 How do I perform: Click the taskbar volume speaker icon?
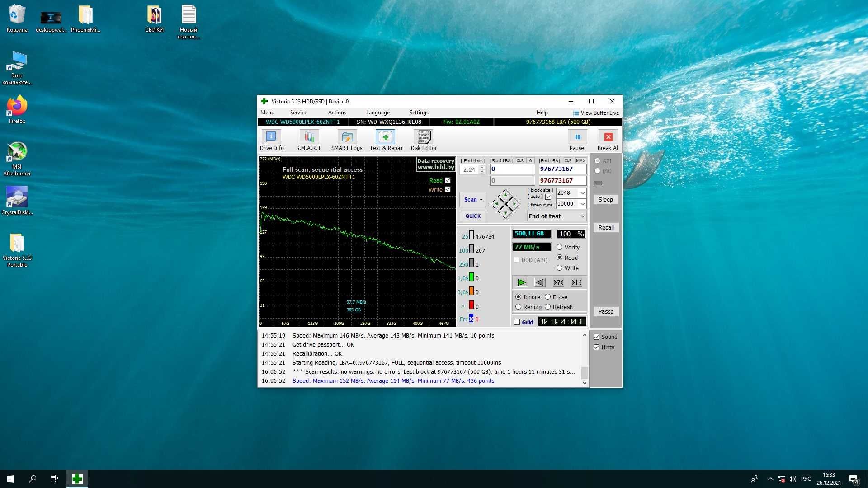click(x=793, y=479)
